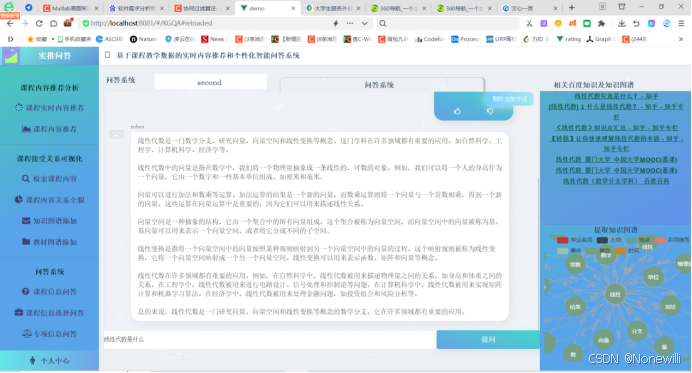Open 课程内容推荐 with the chart icon
692x373 pixels.
(x=49, y=129)
